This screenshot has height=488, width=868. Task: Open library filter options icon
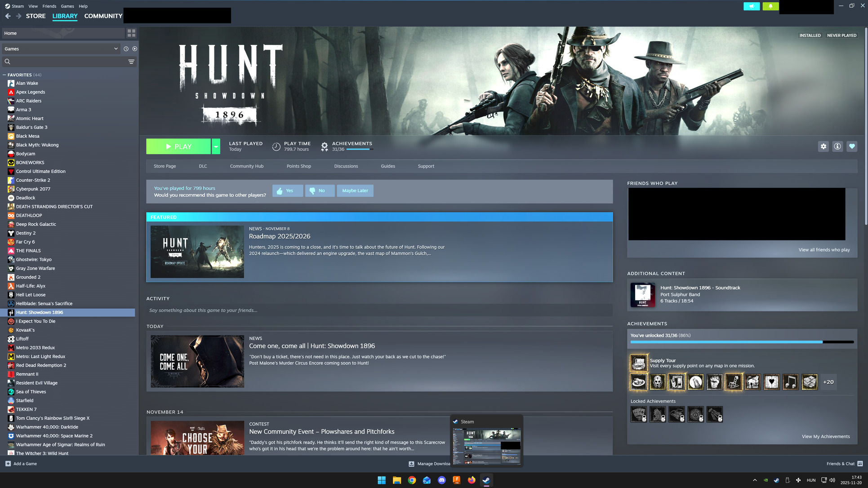[131, 62]
